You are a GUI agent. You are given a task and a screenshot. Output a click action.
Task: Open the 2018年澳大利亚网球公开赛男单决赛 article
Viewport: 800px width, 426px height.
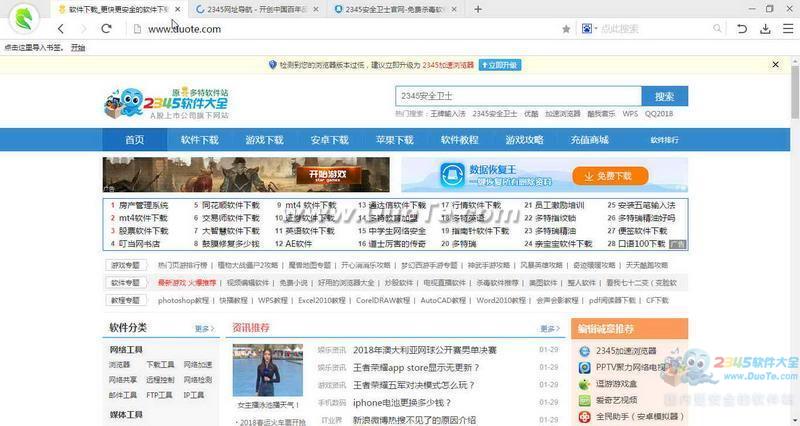pyautogui.click(x=424, y=350)
